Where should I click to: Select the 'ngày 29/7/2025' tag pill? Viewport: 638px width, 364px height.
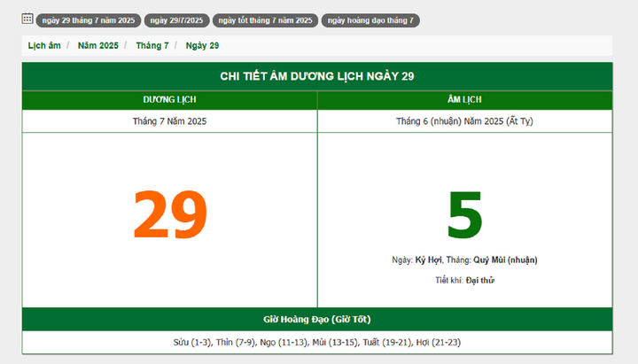[x=175, y=19]
